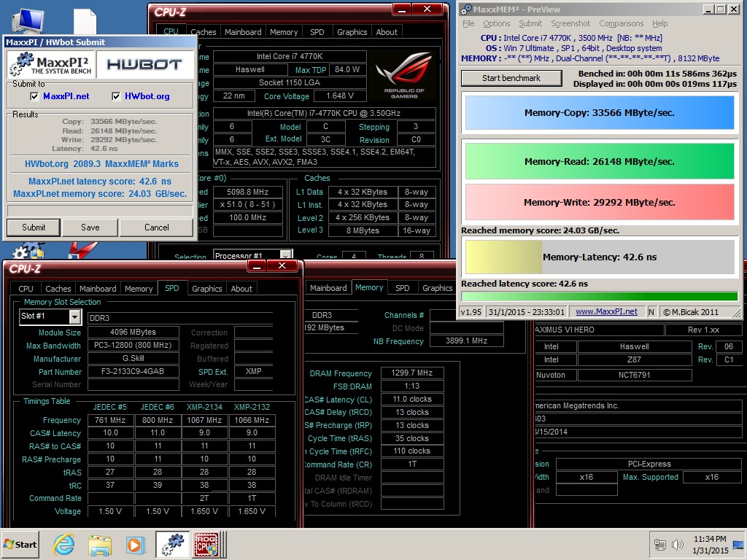
Task: Click the network tray icon
Action: click(659, 544)
